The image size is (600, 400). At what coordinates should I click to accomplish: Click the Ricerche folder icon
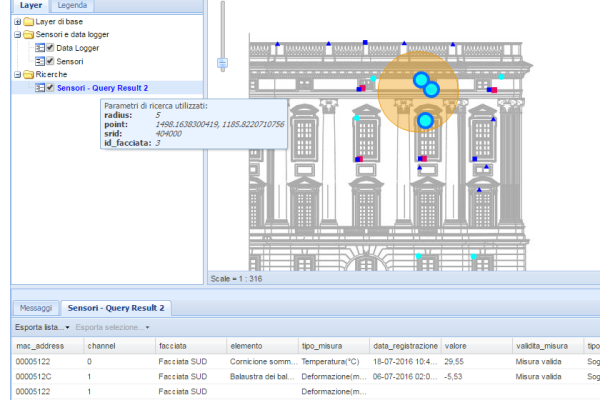(x=26, y=74)
